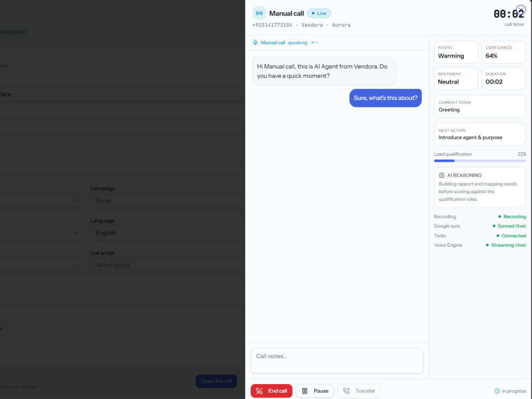Close the live call panel

[x=521, y=10]
